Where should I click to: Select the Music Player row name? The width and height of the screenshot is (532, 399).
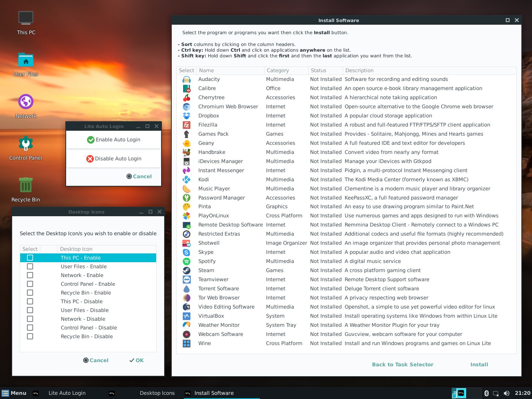pyautogui.click(x=214, y=189)
